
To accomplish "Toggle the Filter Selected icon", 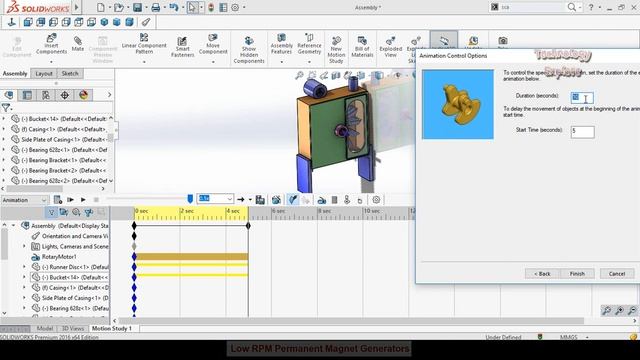I will [89, 212].
